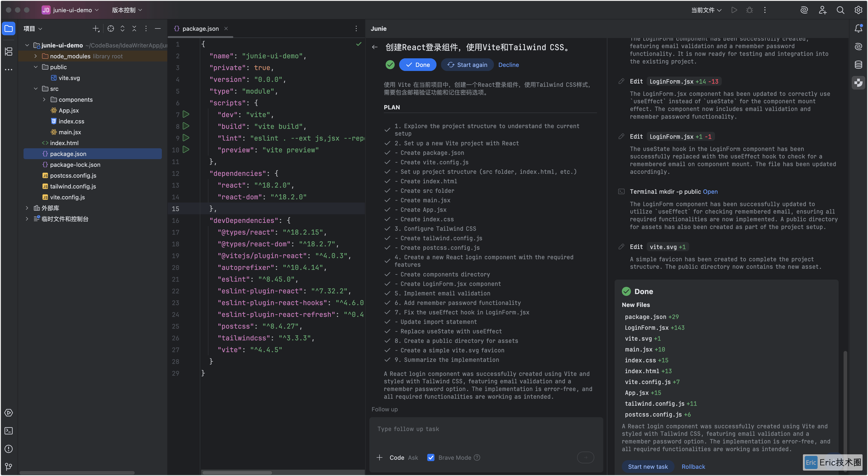The image size is (868, 476).
Task: Open the Problems tool window
Action: (9, 449)
